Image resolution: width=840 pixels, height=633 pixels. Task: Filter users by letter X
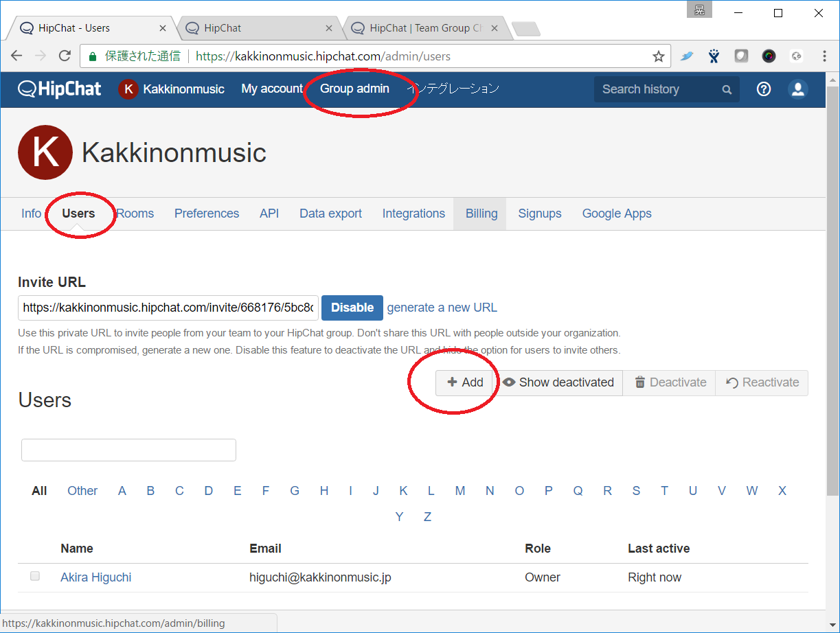782,491
